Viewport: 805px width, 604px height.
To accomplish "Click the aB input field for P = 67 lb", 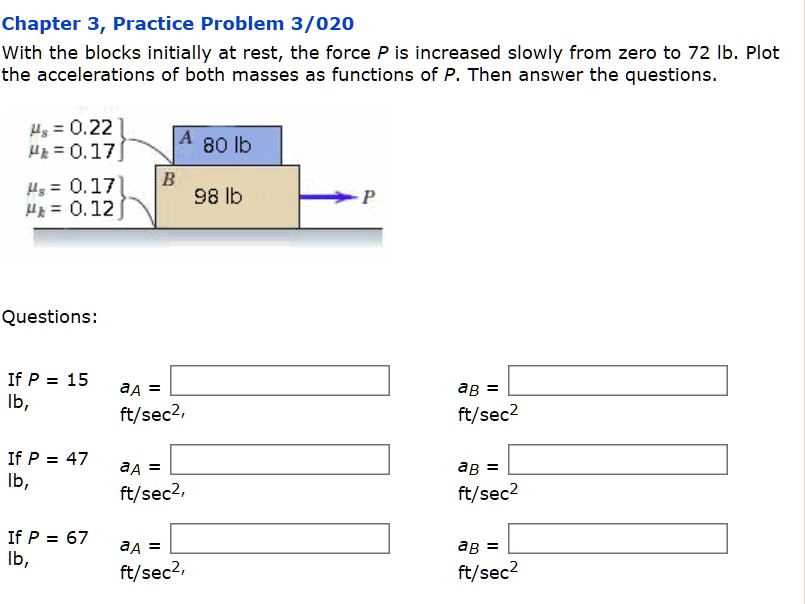I will click(619, 539).
